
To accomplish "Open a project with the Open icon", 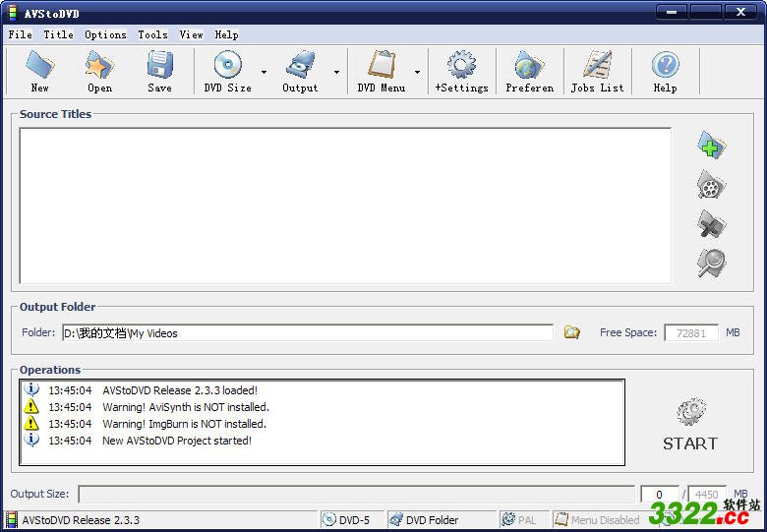I will [99, 65].
